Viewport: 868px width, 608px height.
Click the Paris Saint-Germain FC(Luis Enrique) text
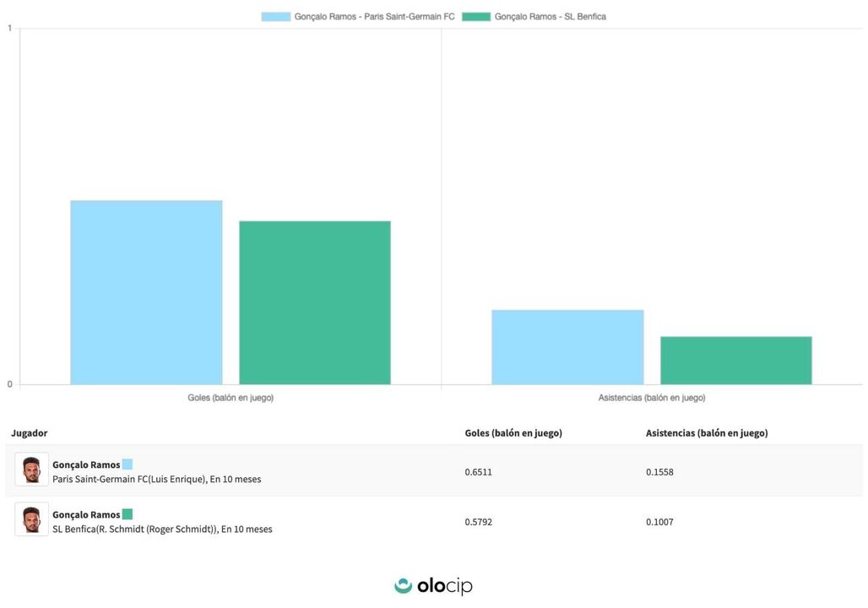(x=129, y=480)
